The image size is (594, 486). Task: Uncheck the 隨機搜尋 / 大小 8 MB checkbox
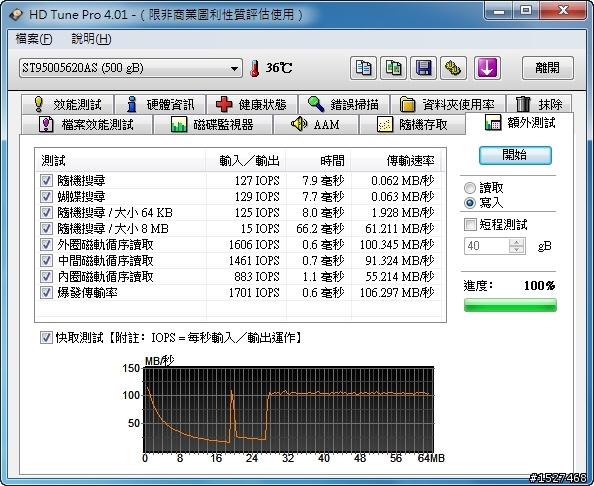(x=46, y=228)
